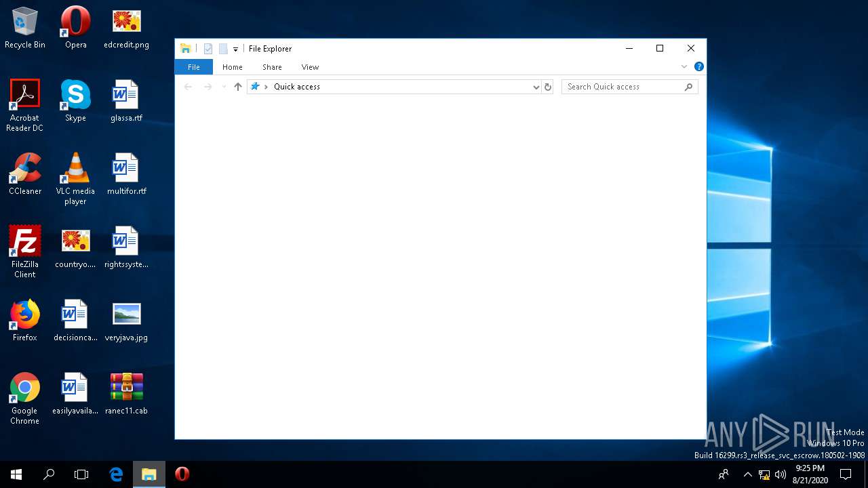The image size is (868, 488).
Task: Launch Opera from the taskbar
Action: (x=182, y=474)
